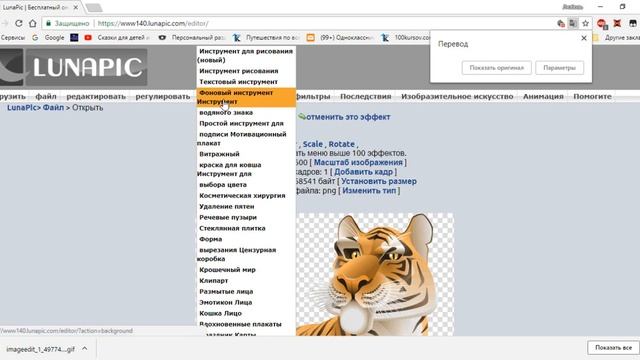Open the редактировать menu
Screen dimensions: 640x360
point(96,96)
